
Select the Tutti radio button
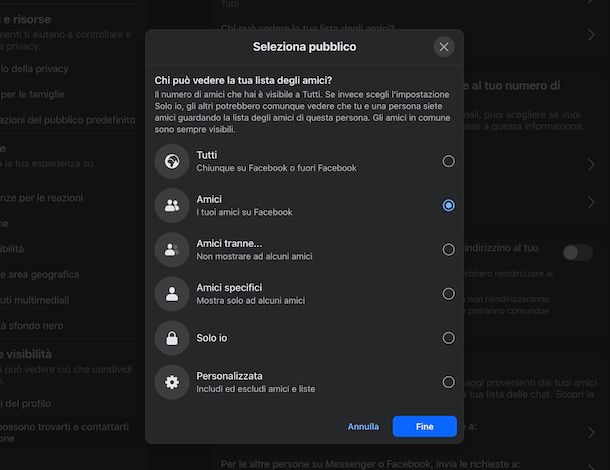click(x=448, y=161)
